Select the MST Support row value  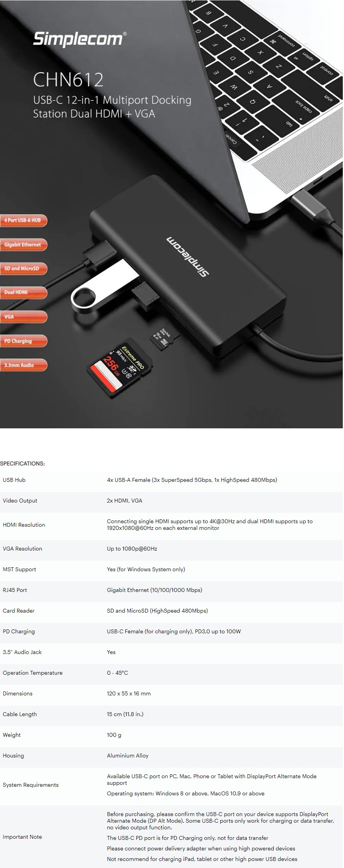click(x=146, y=569)
